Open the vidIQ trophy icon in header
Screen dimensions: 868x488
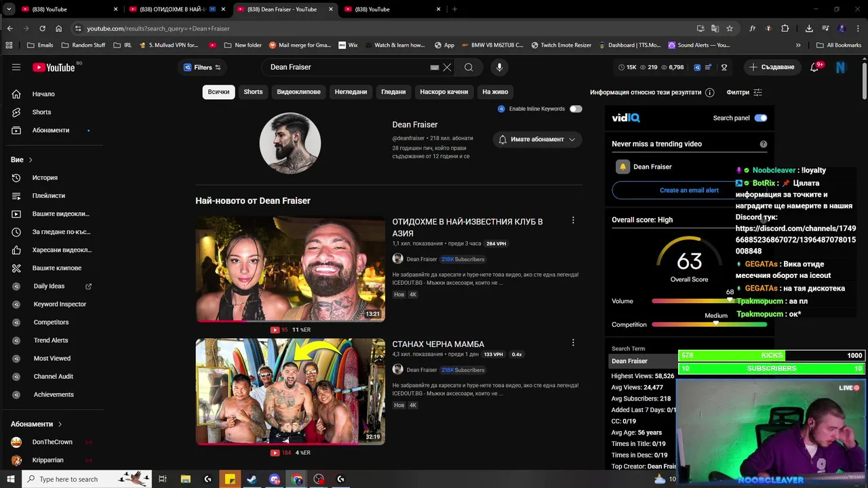(724, 67)
